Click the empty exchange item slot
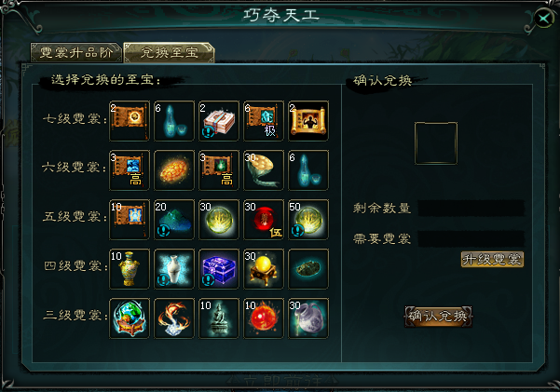The width and height of the screenshot is (560, 392). tap(436, 143)
